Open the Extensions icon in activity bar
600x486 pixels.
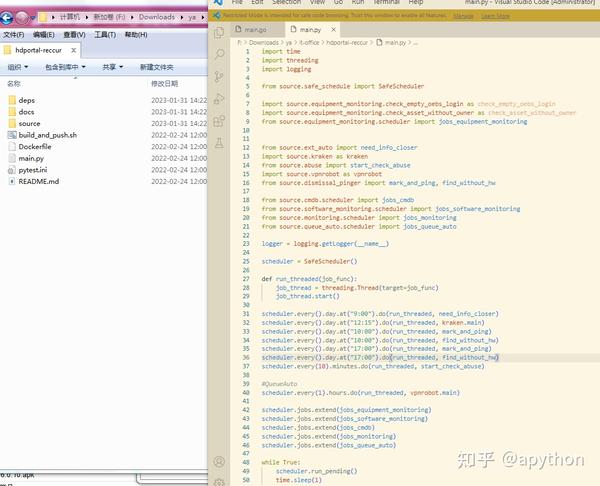point(219,121)
